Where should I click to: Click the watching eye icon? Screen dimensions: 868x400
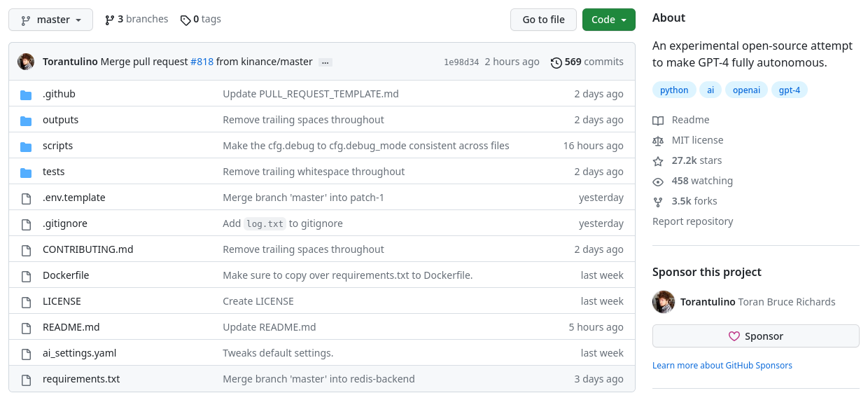[x=658, y=181]
